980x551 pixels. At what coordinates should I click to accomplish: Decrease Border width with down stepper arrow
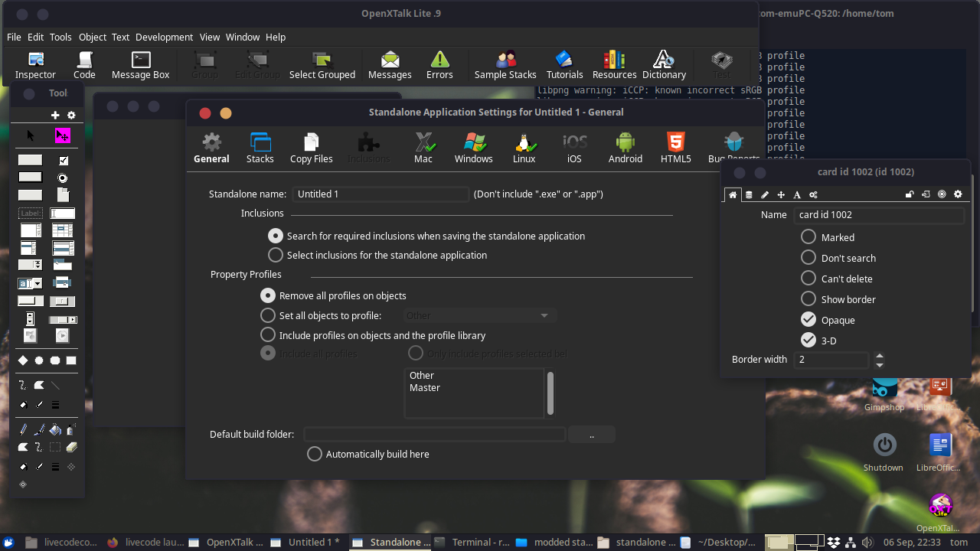[880, 364]
